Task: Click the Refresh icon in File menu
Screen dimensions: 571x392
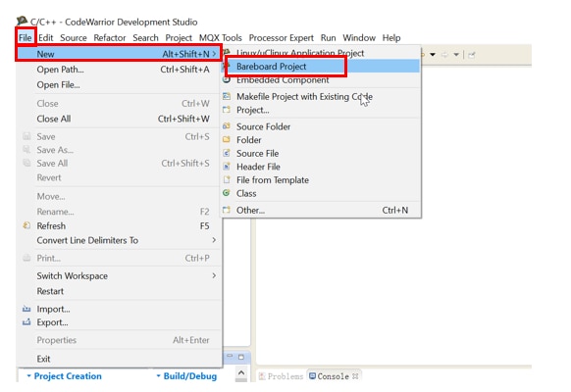Action: coord(26,225)
